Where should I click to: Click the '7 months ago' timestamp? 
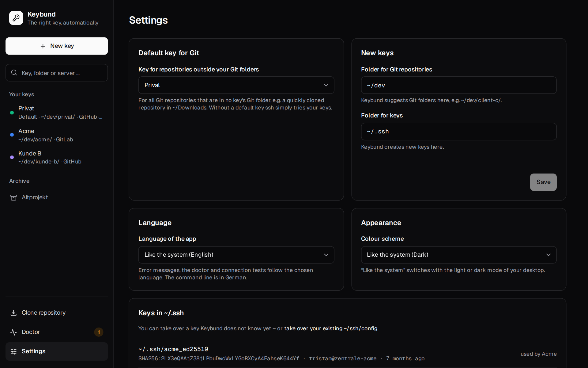click(x=405, y=358)
